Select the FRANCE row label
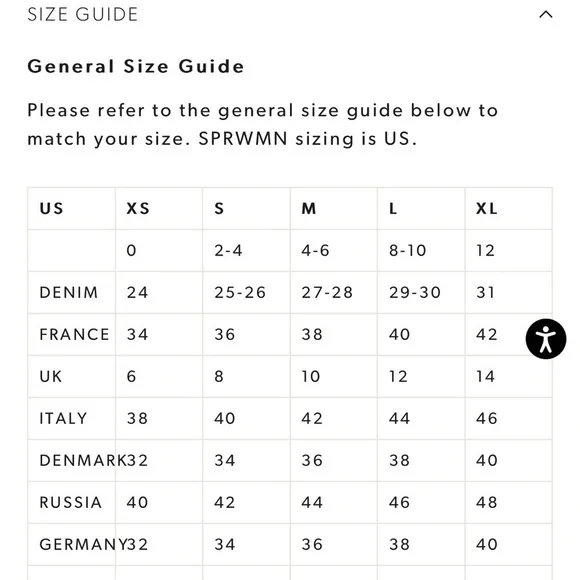 tap(74, 334)
